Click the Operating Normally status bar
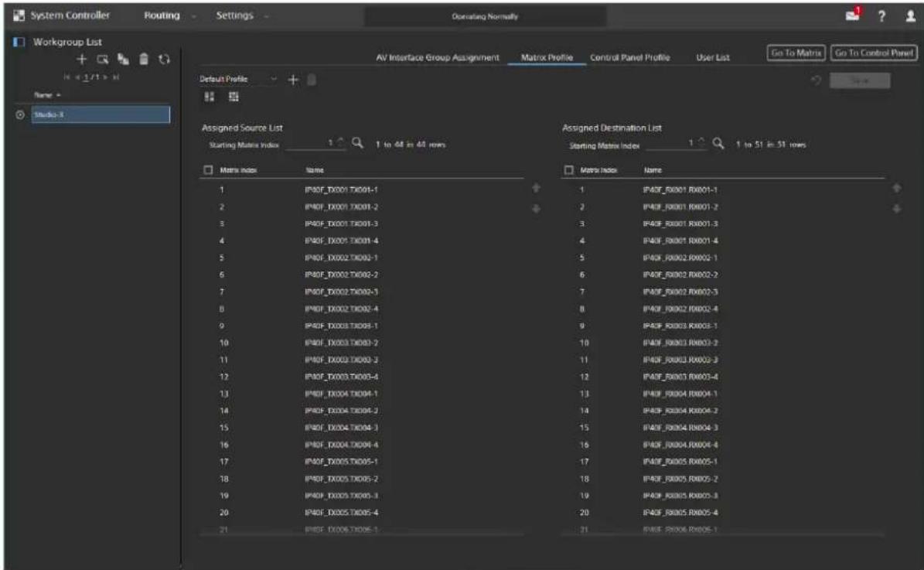 (x=485, y=16)
